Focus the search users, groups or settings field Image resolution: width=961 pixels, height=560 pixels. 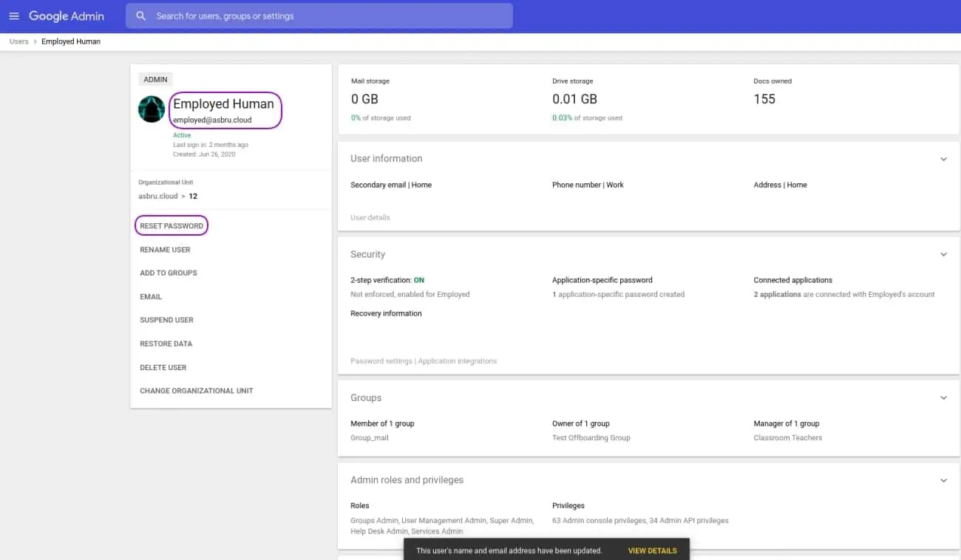319,16
